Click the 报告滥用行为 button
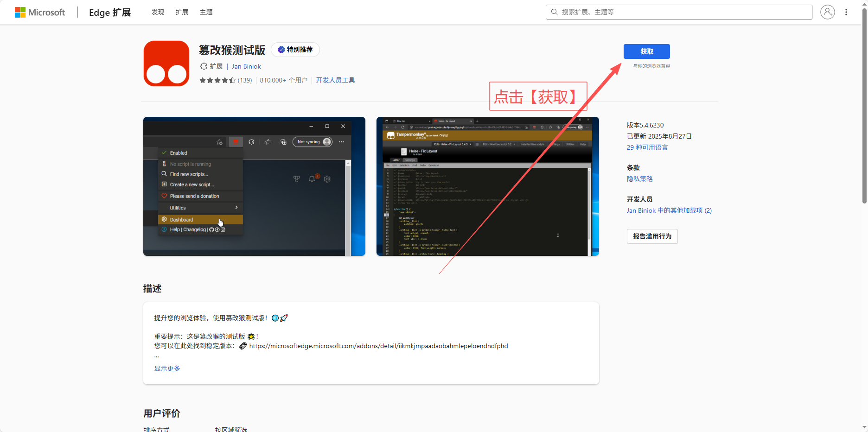This screenshot has width=868, height=432. pyautogui.click(x=652, y=236)
